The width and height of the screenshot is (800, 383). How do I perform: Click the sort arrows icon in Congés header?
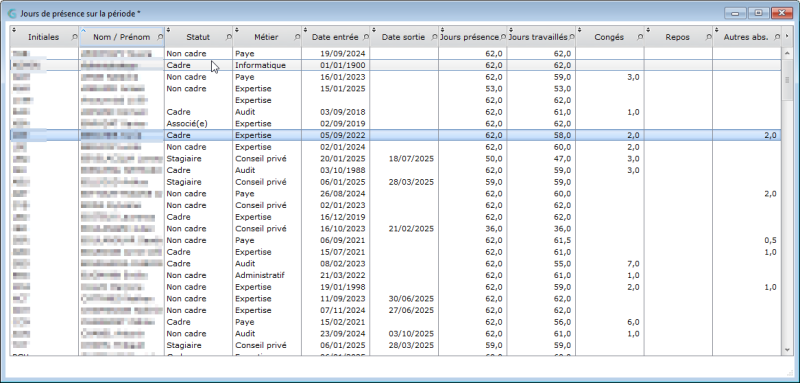click(580, 29)
